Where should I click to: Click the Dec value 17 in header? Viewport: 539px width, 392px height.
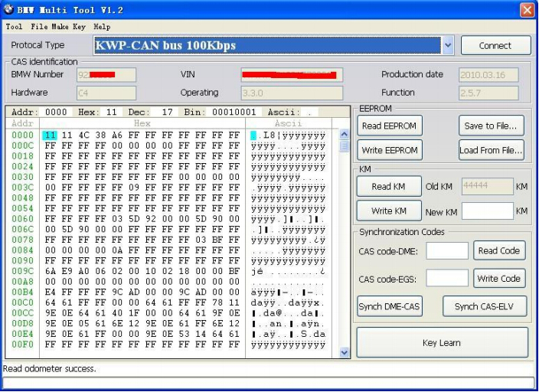click(167, 112)
